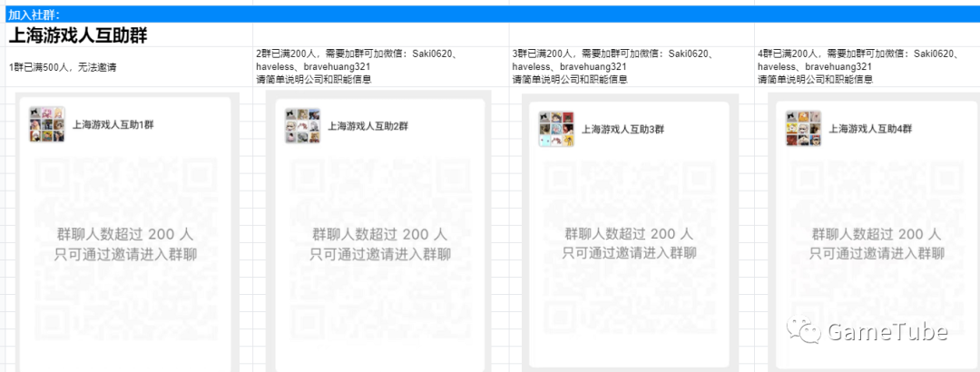Click the 上海游戏人互助3群 group avatar
This screenshot has width=980, height=372.
click(556, 130)
